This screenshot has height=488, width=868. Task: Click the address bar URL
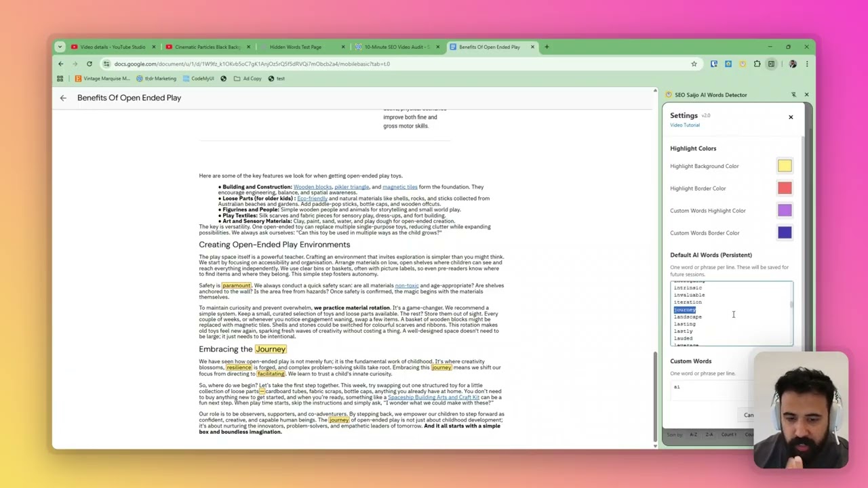pyautogui.click(x=252, y=64)
